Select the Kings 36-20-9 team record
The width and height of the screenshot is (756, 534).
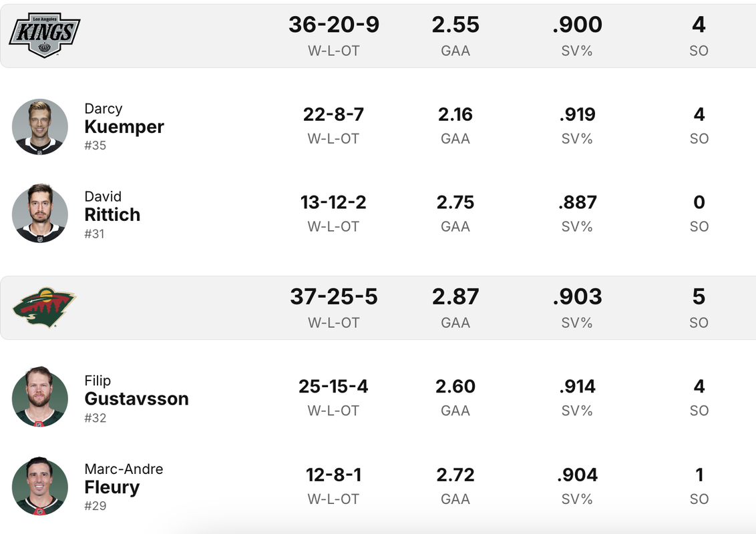pos(334,25)
